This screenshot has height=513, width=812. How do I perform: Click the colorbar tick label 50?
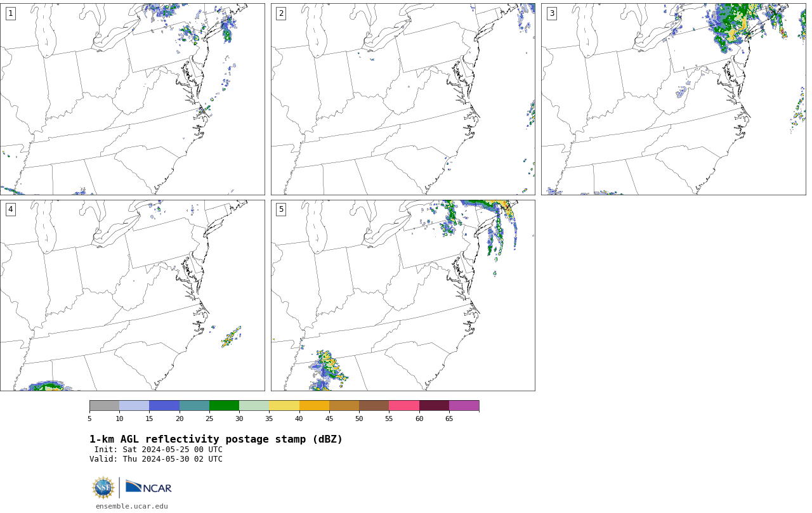359,419
